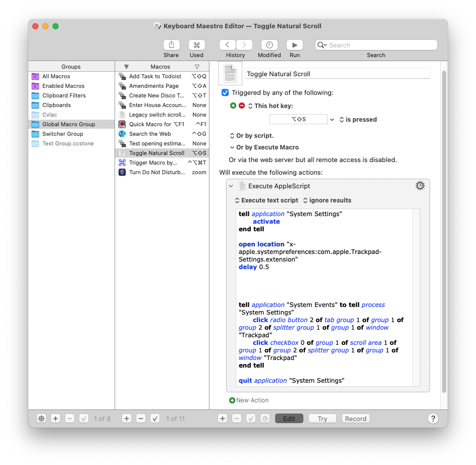Open the help question mark button
Screen dimensions: 476x465
click(x=433, y=419)
